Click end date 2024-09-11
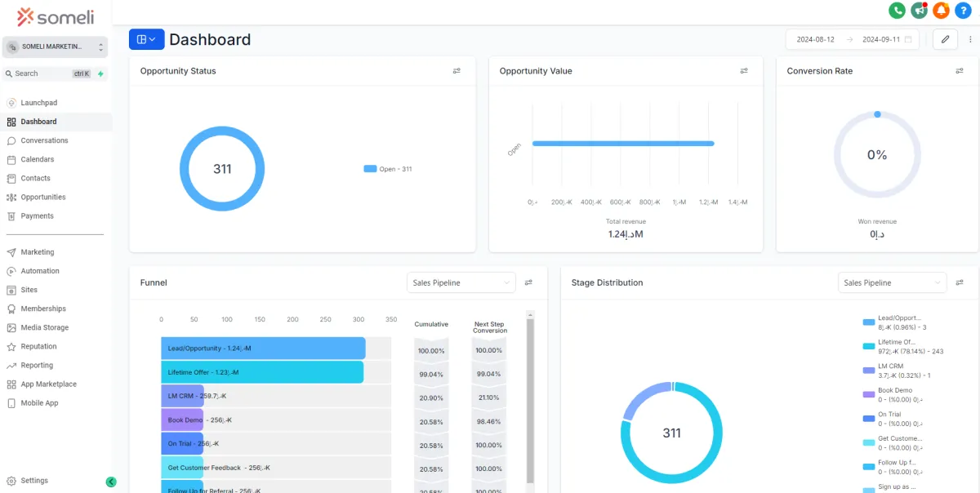 [x=880, y=39]
